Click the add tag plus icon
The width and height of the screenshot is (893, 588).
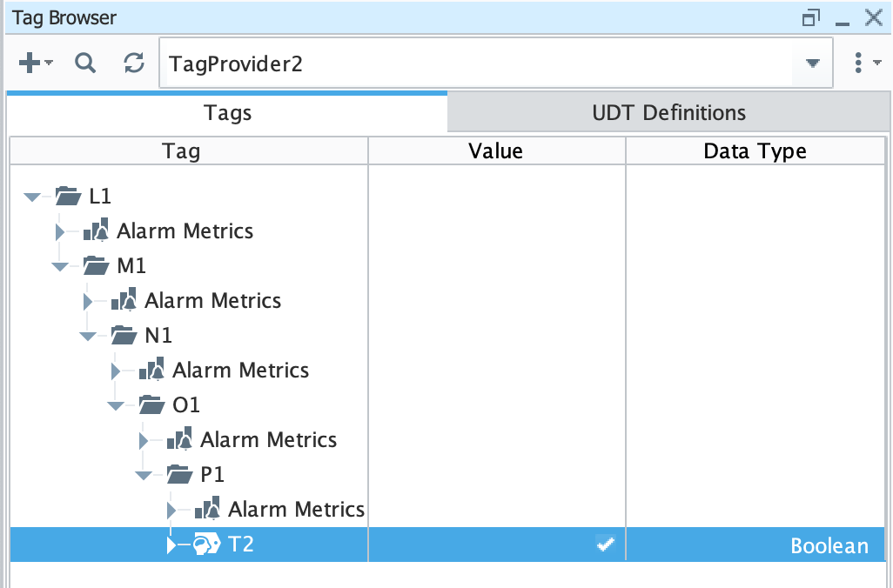[x=30, y=63]
